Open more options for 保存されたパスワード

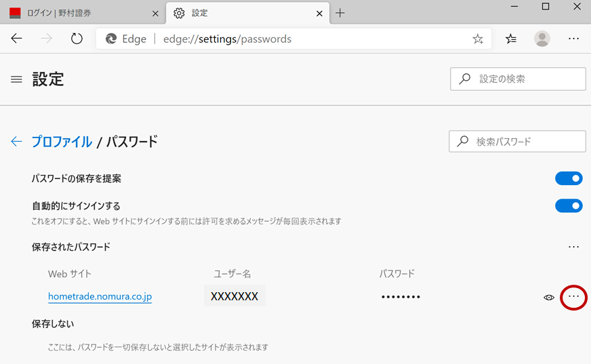tap(573, 247)
